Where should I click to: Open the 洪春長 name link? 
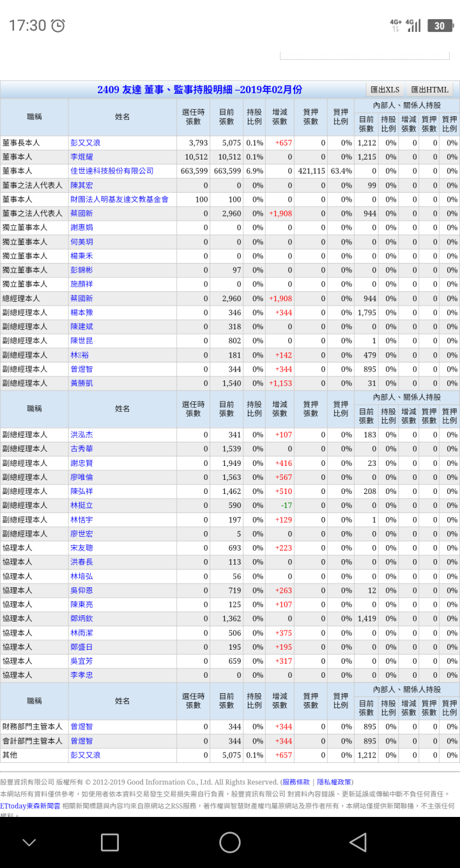click(81, 562)
